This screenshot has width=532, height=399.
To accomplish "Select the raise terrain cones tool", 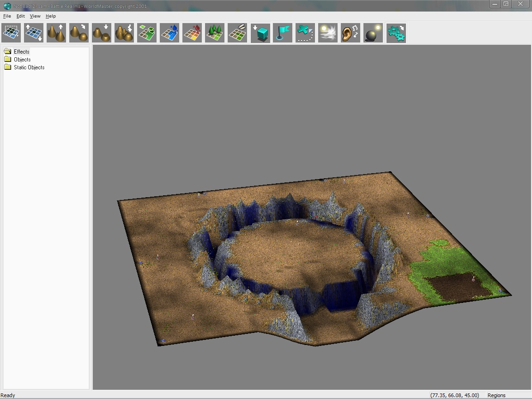I will pos(56,33).
